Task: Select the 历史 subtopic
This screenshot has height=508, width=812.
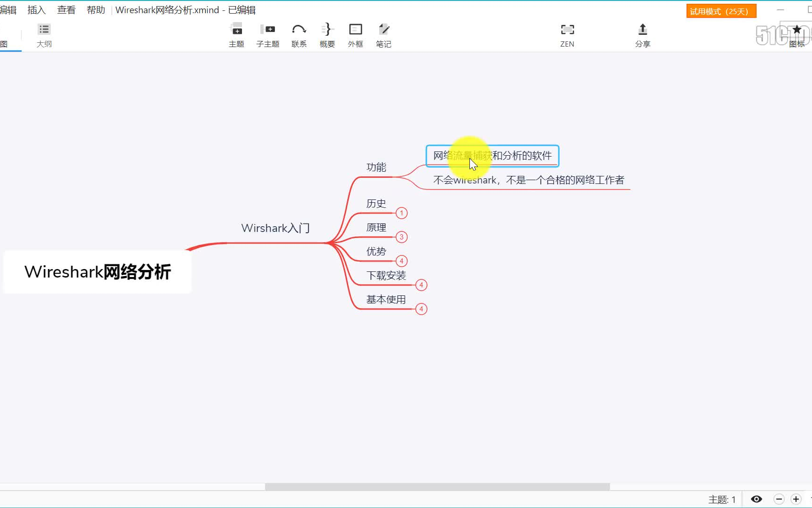Action: point(376,204)
